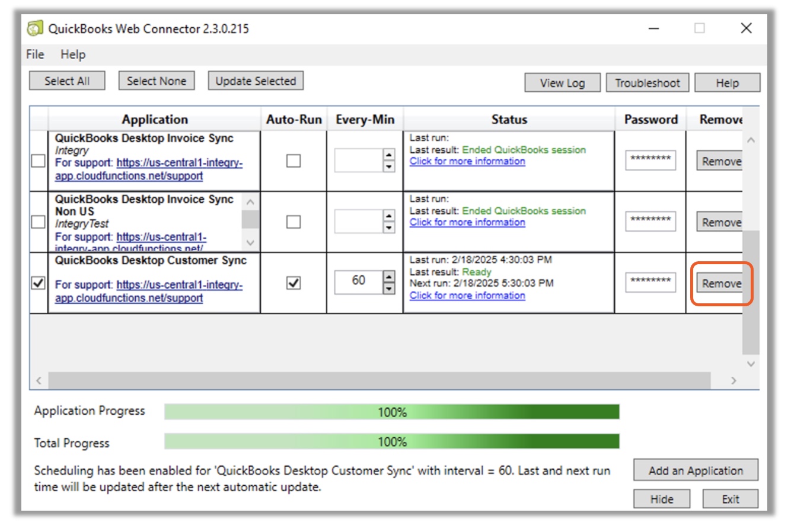Decrease Every-Min value for Invoice Sync Non US row
791x532 pixels.
pos(389,227)
